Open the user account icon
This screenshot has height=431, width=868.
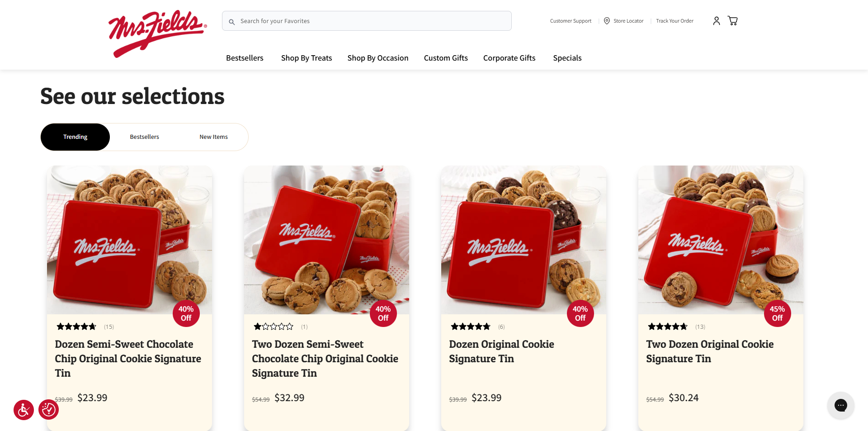pos(716,21)
